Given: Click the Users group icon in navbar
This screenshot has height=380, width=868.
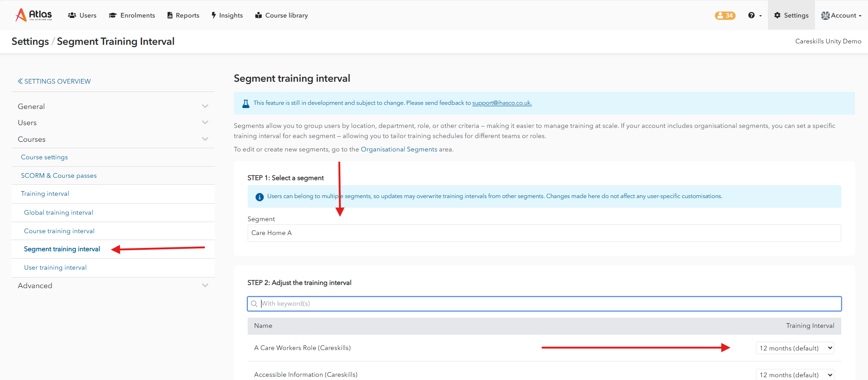Looking at the screenshot, I should 72,15.
